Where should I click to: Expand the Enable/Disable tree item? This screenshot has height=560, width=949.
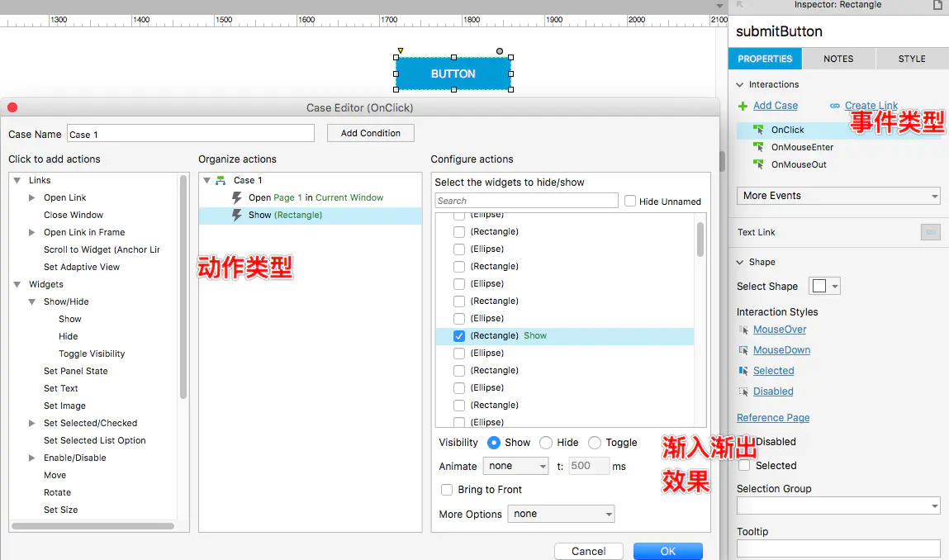(x=32, y=458)
